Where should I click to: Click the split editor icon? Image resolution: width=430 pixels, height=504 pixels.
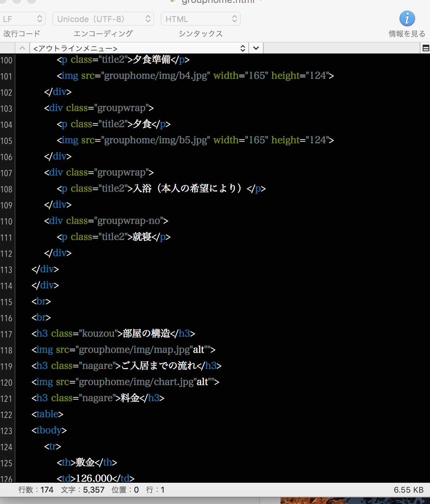(426, 48)
